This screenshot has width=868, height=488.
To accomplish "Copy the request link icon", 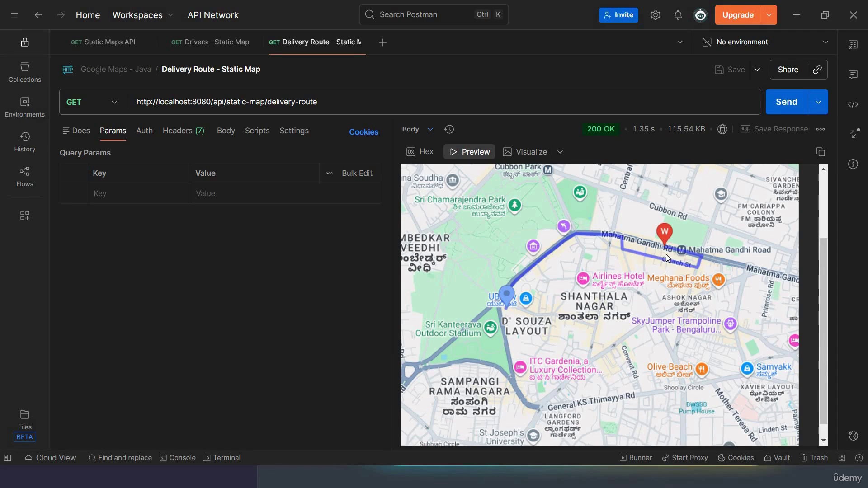I will 817,70.
